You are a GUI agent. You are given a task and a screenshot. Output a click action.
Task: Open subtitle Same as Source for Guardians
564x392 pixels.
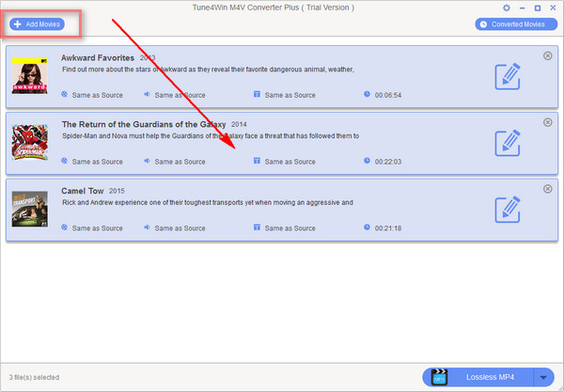(x=290, y=162)
